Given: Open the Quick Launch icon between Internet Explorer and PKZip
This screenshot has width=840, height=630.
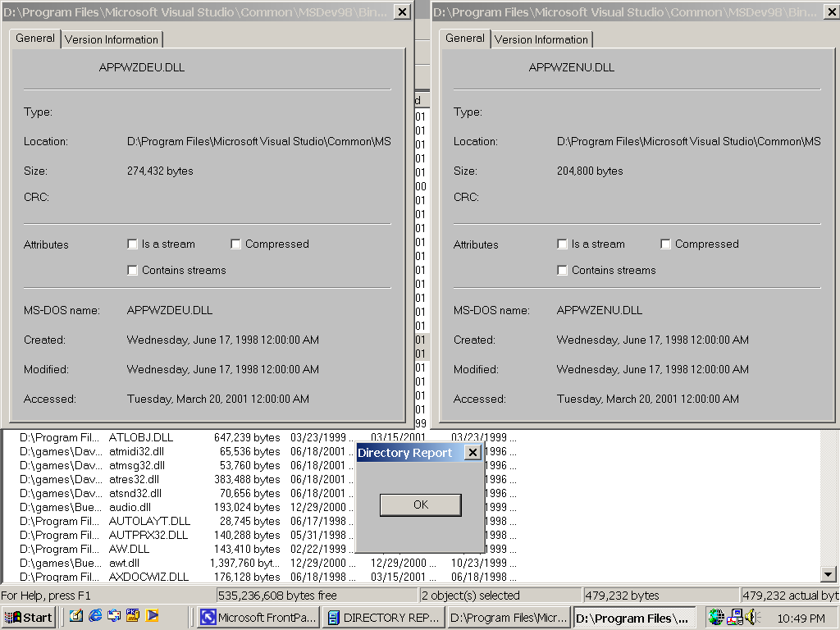Looking at the screenshot, I should point(114,617).
